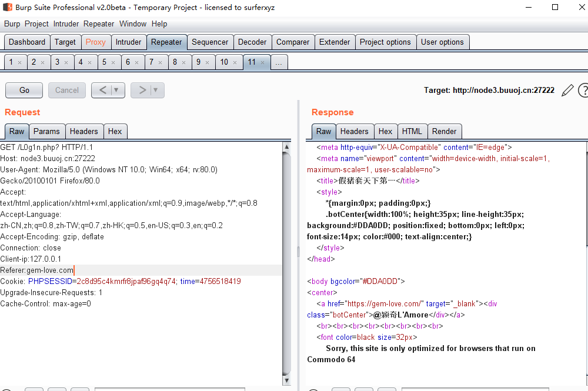588x391 pixels.
Task: Expand the forward history dropdown arrow
Action: point(156,90)
